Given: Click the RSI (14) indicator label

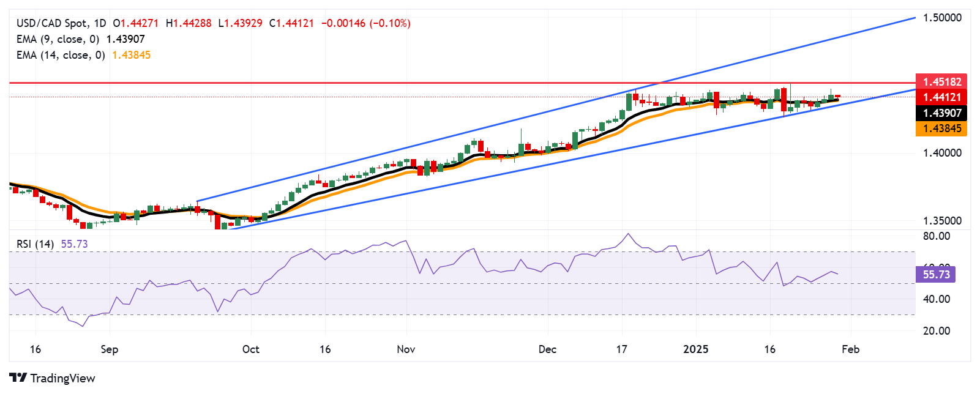Looking at the screenshot, I should pyautogui.click(x=35, y=244).
